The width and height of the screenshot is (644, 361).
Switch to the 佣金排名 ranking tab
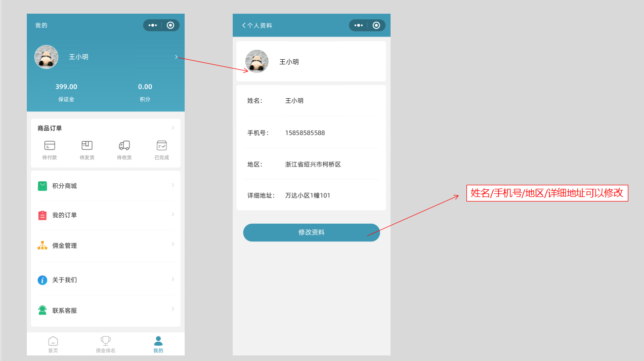[x=106, y=344]
